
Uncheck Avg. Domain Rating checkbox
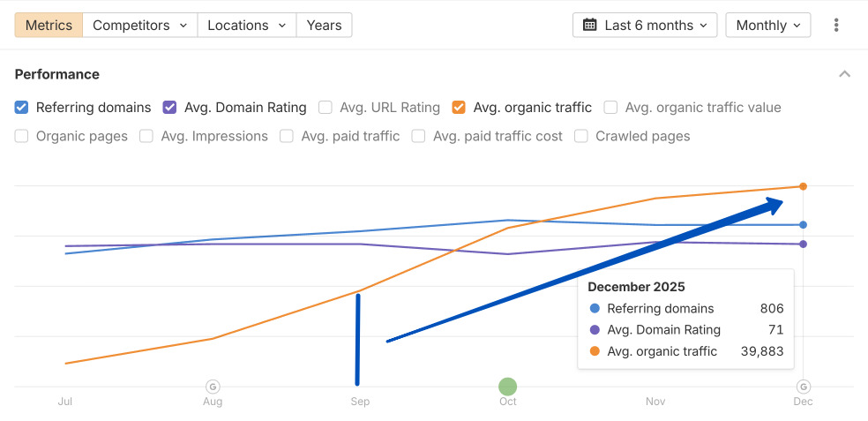[x=170, y=108]
